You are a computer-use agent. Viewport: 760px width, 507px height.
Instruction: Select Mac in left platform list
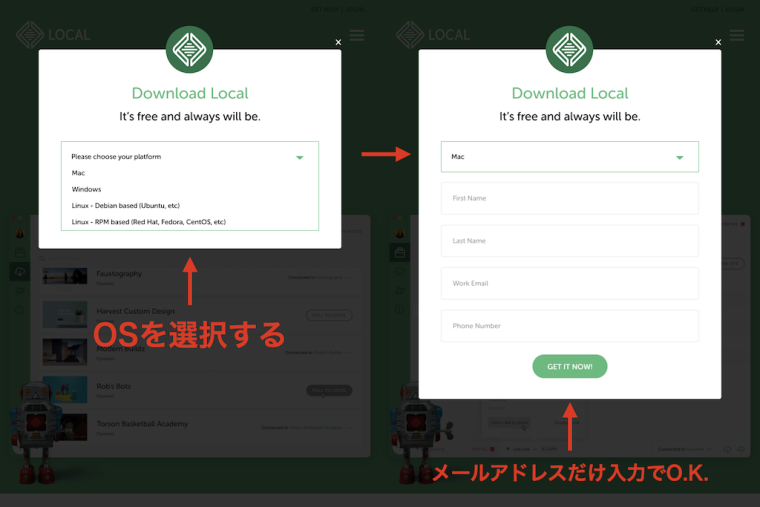pyautogui.click(x=78, y=173)
